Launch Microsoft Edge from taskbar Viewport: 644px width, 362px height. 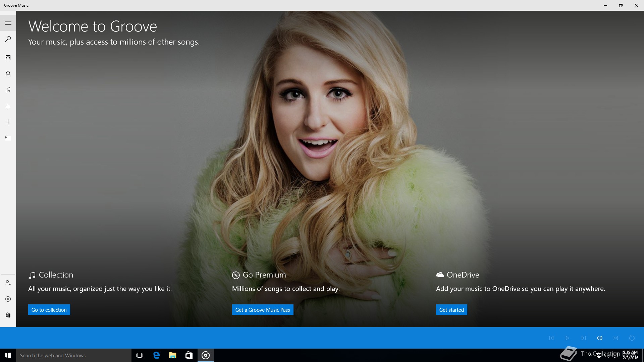pos(156,355)
